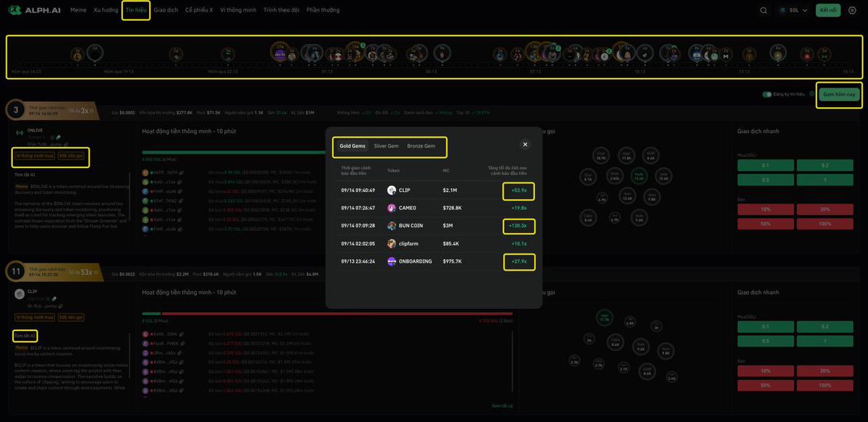Click the ONBOARDING token avatar
The height and width of the screenshot is (422, 868).
coord(392,261)
